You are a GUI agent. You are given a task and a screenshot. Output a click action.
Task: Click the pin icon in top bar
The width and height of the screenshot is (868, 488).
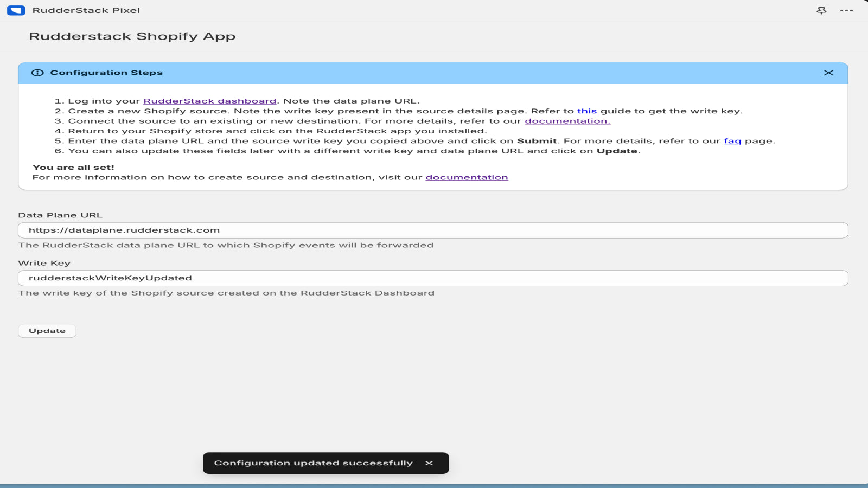[822, 10]
